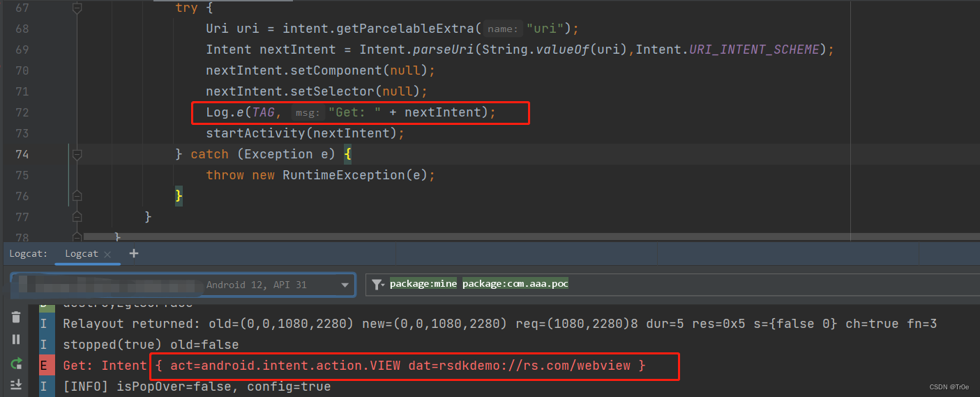Click fold end marker at line 78
The height and width of the screenshot is (397, 980).
pyautogui.click(x=77, y=237)
